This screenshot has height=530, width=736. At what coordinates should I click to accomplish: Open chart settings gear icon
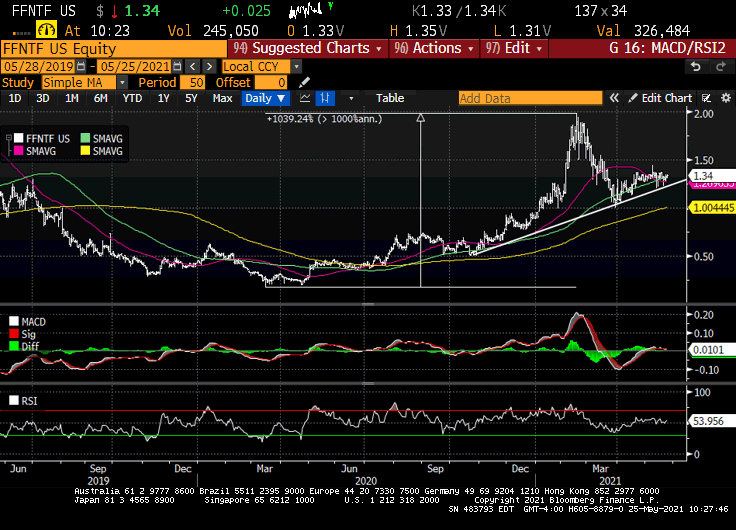click(x=726, y=98)
